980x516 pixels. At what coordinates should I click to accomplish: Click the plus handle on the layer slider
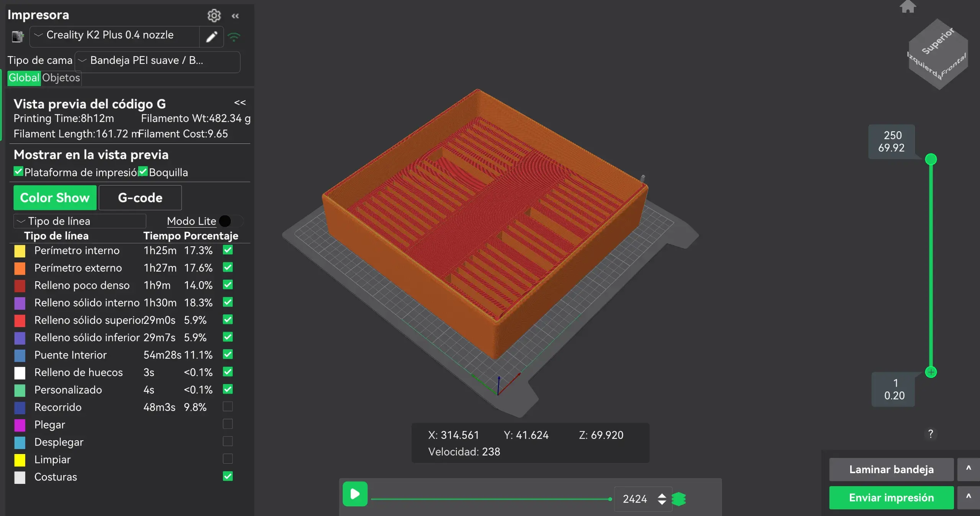click(x=931, y=372)
